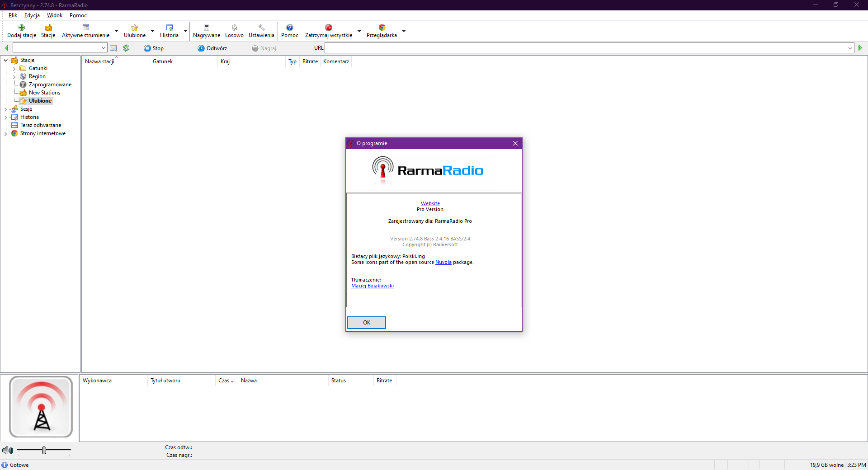
Task: Click the Dodaj stacje toolbar icon
Action: [21, 31]
